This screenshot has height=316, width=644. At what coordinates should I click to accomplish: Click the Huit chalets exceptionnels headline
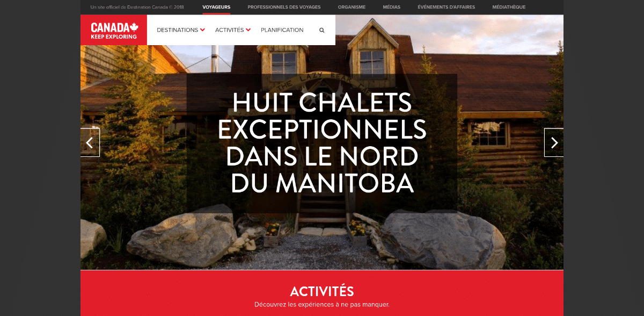pyautogui.click(x=322, y=143)
